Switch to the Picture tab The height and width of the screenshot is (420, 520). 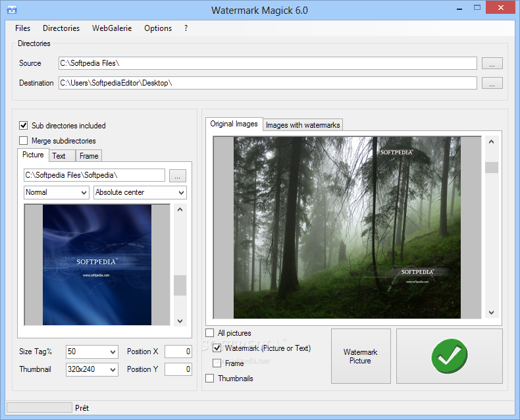tap(33, 155)
